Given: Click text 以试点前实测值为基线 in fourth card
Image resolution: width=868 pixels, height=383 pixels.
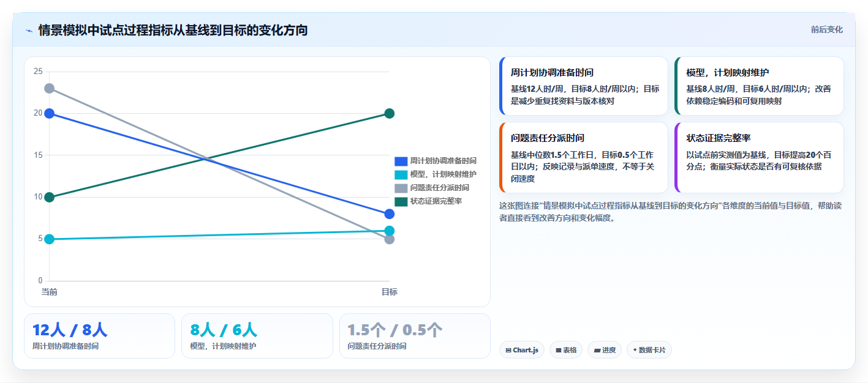Looking at the screenshot, I should pyautogui.click(x=725, y=155).
